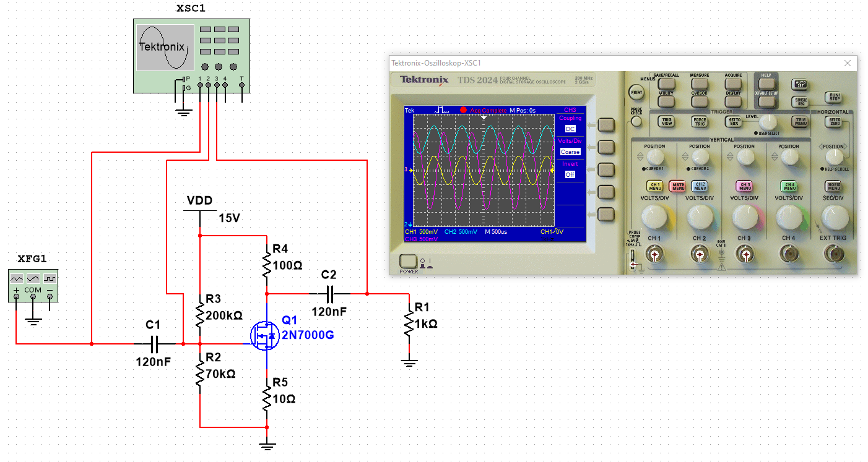Click the side button next to Volts/Div Coarse

click(x=606, y=147)
